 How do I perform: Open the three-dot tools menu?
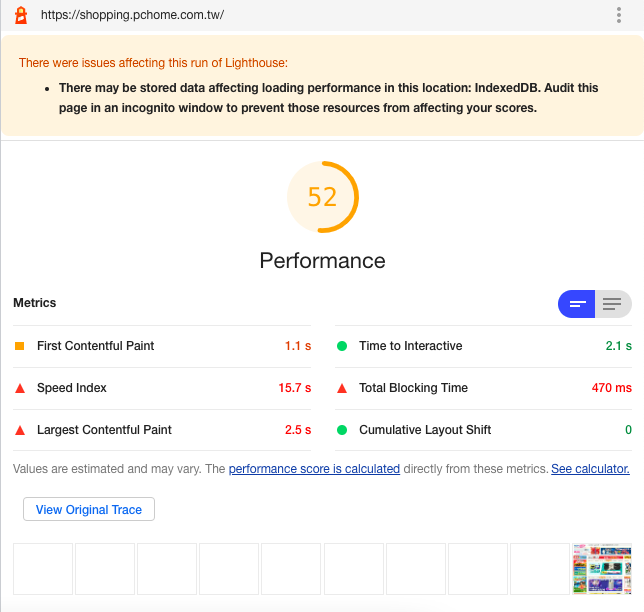click(x=619, y=15)
